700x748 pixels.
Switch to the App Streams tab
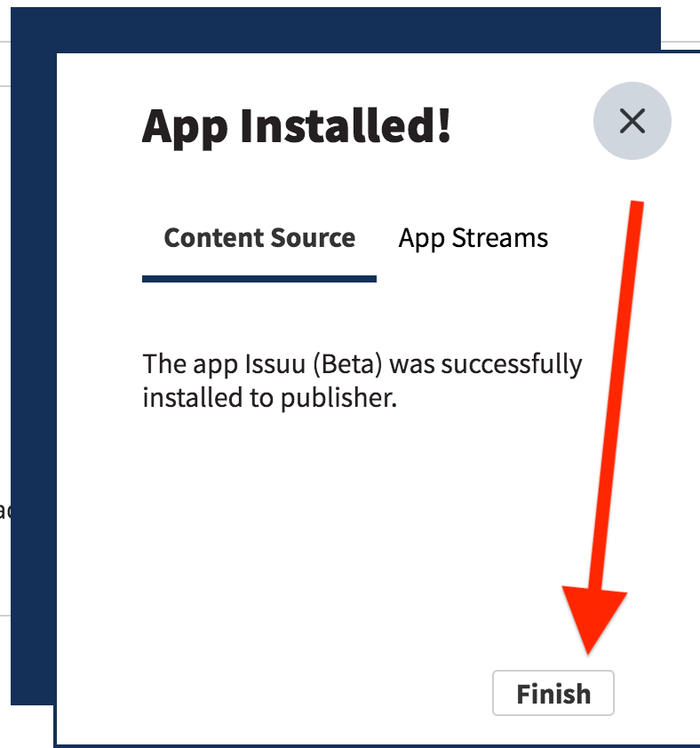coord(473,238)
